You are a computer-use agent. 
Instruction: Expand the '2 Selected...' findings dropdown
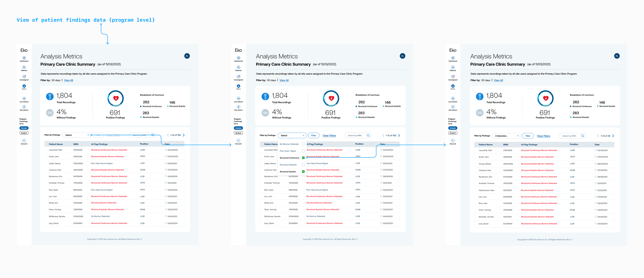pyautogui.click(x=506, y=136)
